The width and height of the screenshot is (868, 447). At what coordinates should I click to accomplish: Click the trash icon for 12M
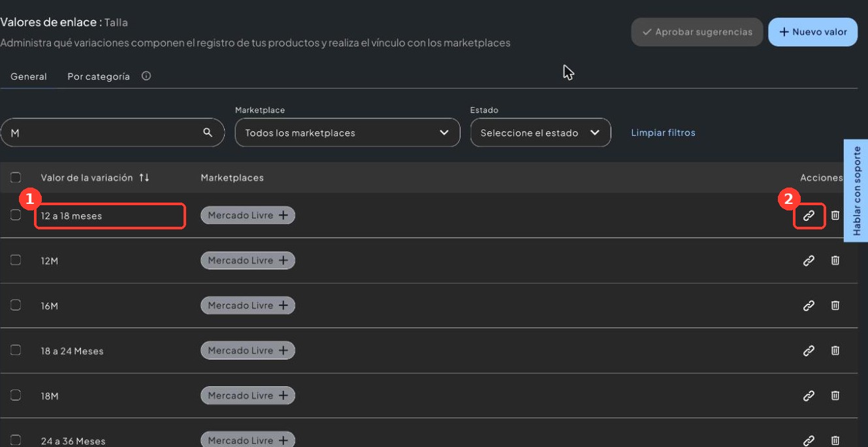(835, 261)
